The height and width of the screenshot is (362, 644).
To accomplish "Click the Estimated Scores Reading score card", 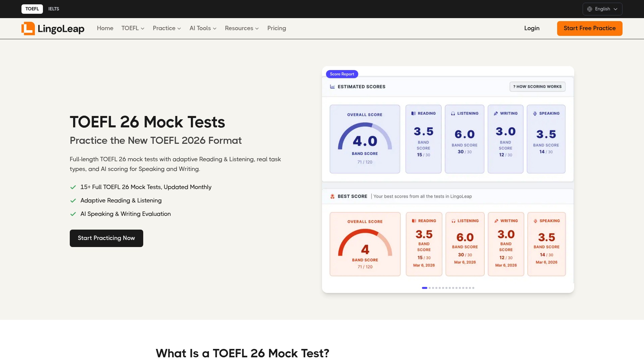I will click(423, 139).
